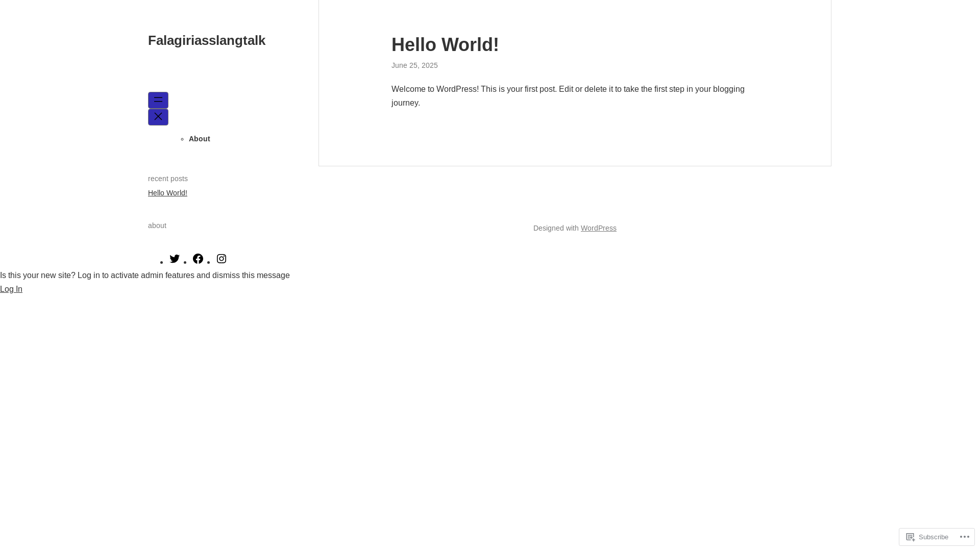
Task: Open the Facebook social link
Action: [x=198, y=259]
